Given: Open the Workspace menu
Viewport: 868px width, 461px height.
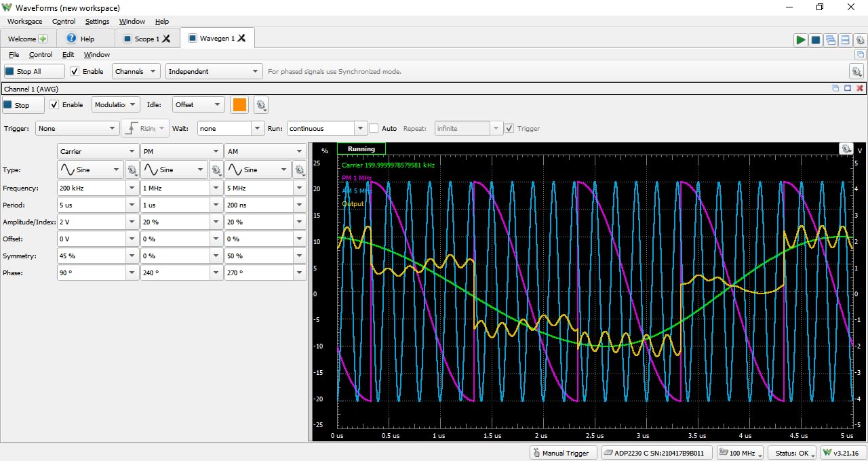Looking at the screenshot, I should (25, 22).
